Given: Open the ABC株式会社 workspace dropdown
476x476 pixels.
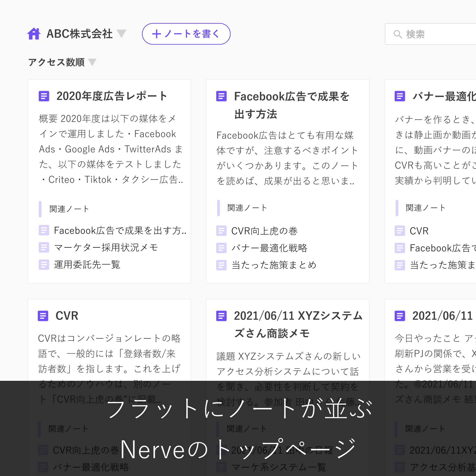Looking at the screenshot, I should click(x=122, y=34).
